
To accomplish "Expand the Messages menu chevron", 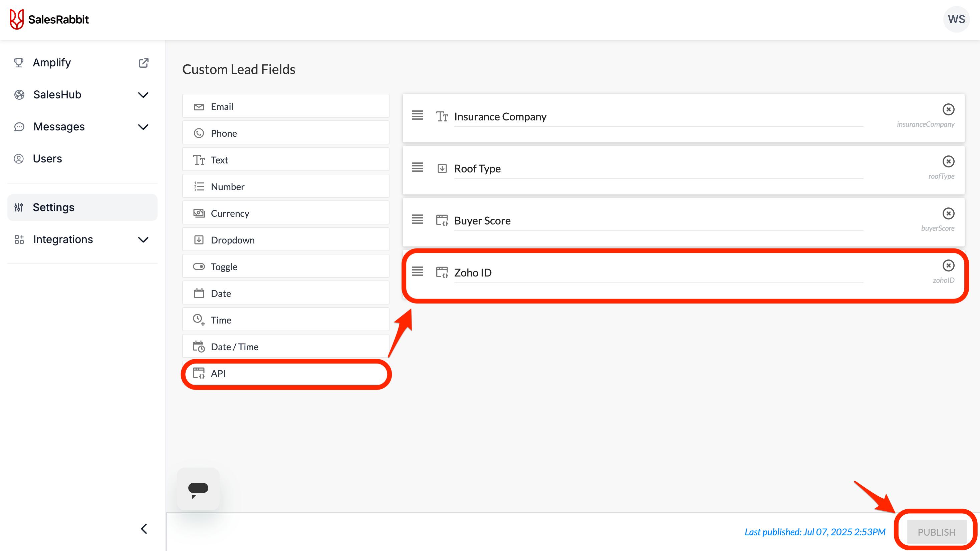I will [x=143, y=127].
